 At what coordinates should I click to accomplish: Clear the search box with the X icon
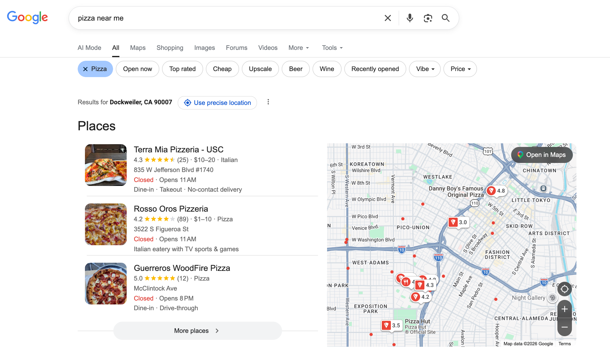[388, 18]
